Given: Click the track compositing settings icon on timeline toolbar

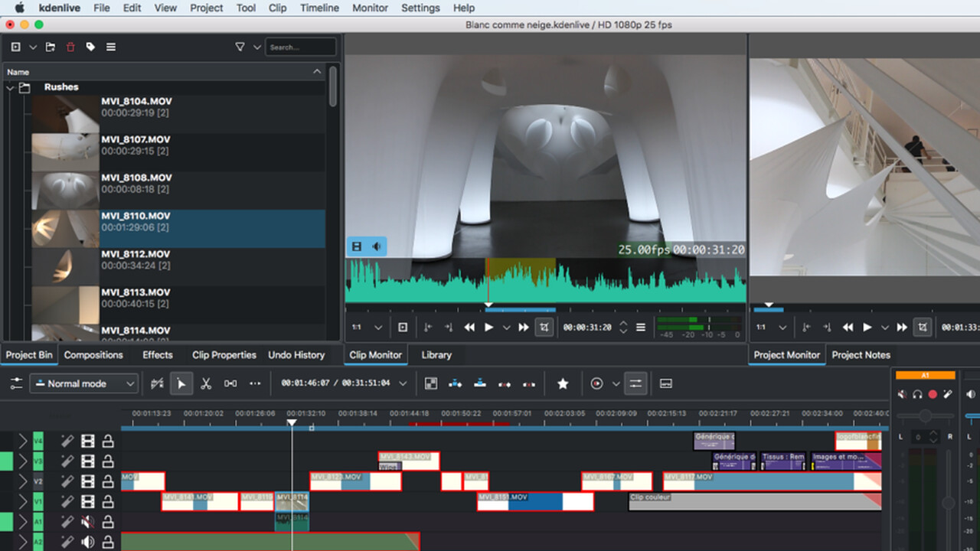Looking at the screenshot, I should tap(16, 383).
